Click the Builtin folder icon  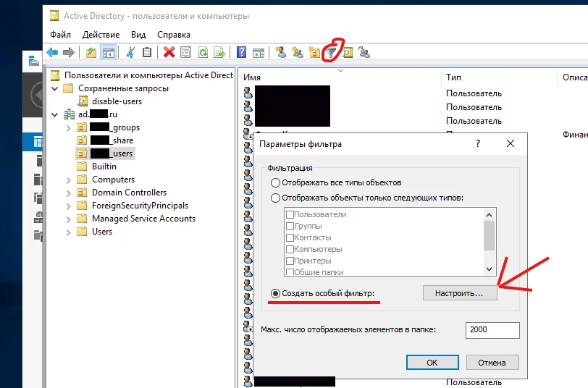click(x=82, y=166)
